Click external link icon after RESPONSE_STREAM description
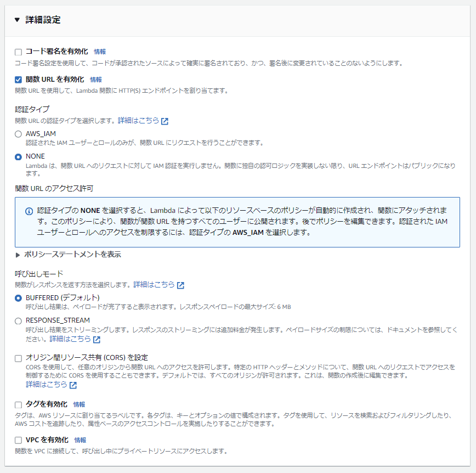The image size is (476, 473). (97, 339)
